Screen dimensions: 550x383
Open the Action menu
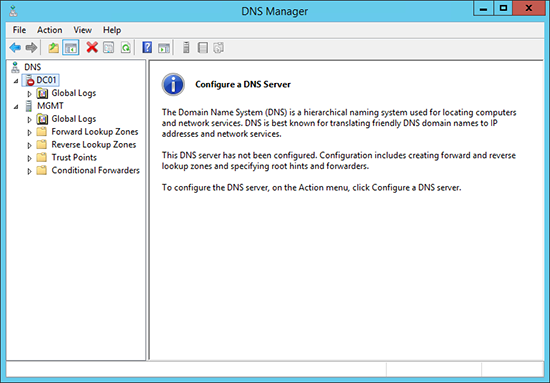click(50, 30)
